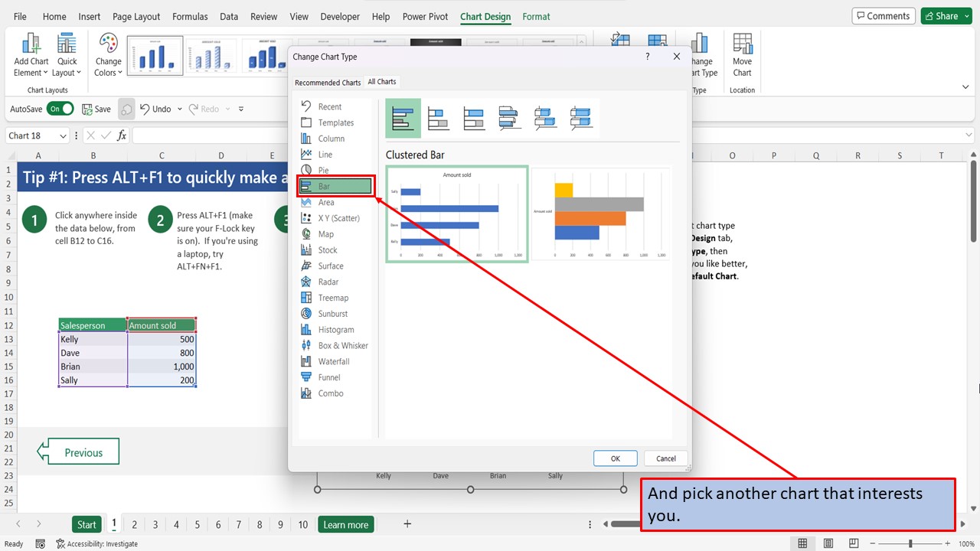Click the Comments button
Viewport: 980px width, 551px height.
coord(884,16)
